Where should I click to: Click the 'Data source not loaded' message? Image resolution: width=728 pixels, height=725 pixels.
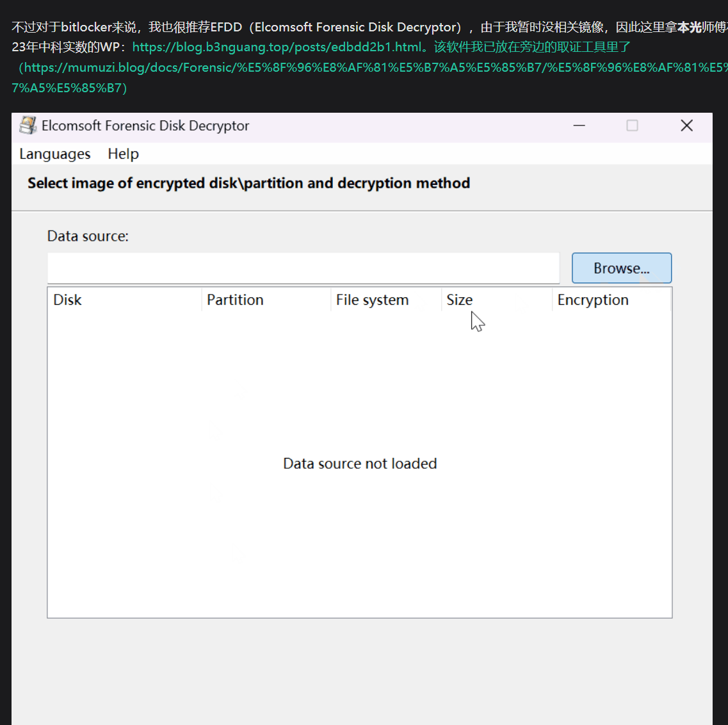coord(360,464)
